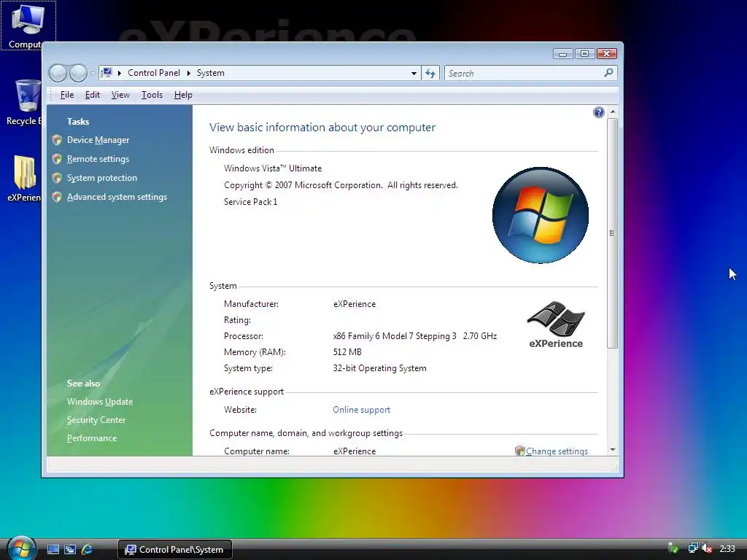Click the vertical scrollbar thumb

(613, 233)
